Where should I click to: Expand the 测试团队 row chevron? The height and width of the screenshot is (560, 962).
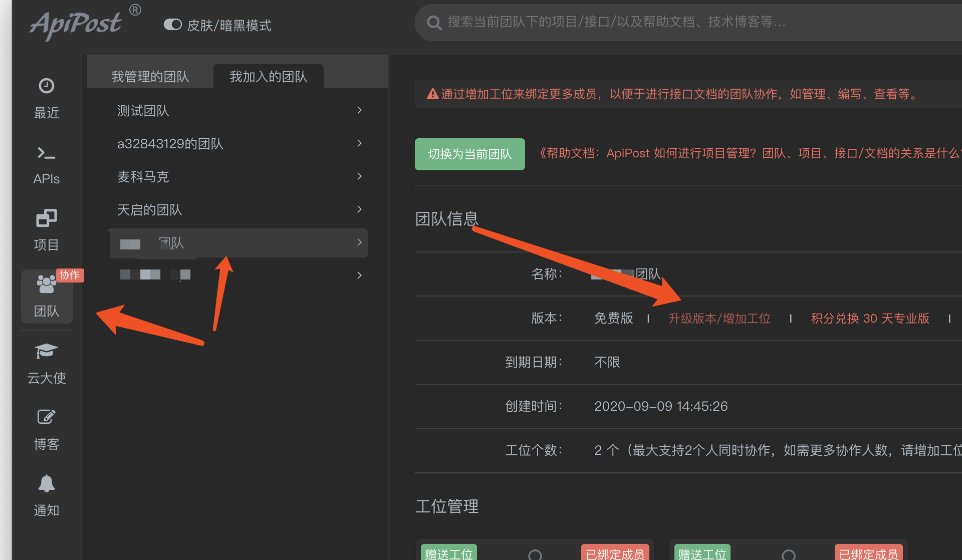[x=359, y=110]
